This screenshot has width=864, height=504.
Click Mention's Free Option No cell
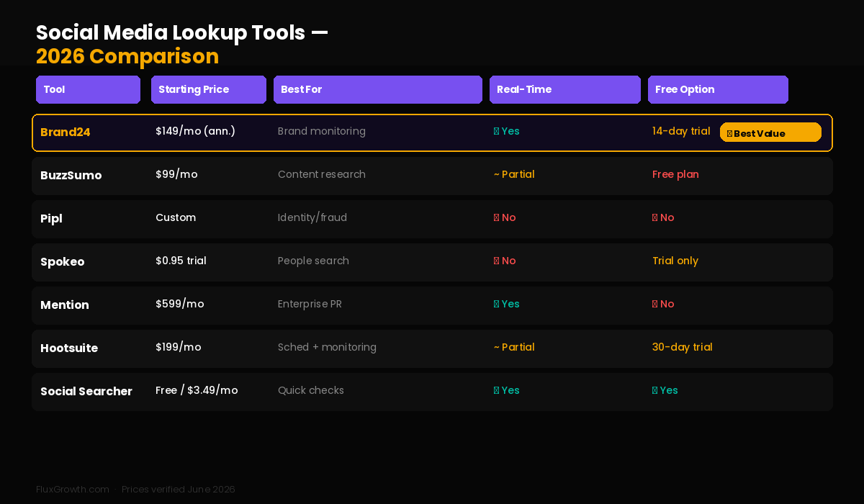[x=663, y=304]
